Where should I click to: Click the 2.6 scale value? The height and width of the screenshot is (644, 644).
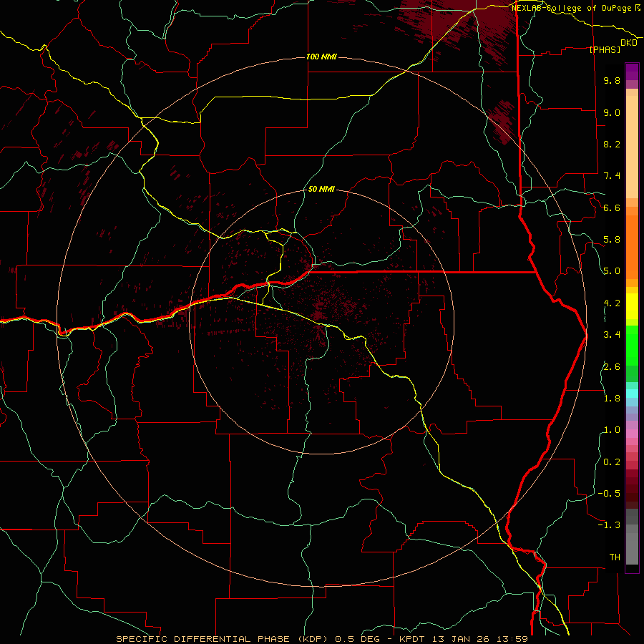[x=612, y=367]
